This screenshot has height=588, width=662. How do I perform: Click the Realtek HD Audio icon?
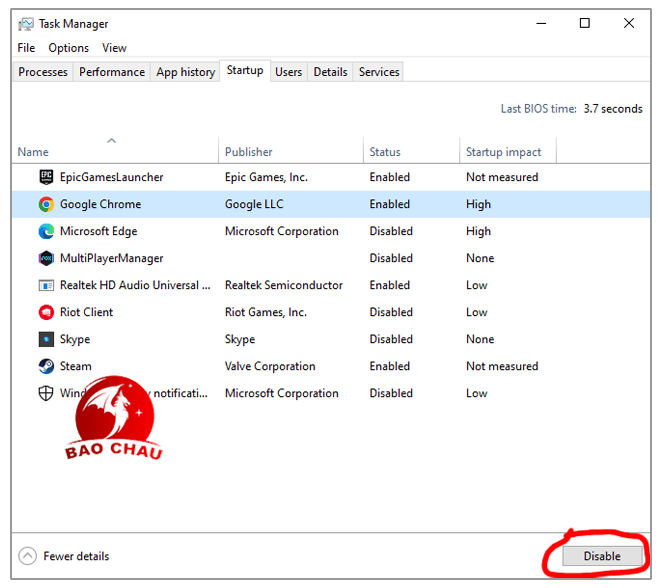pos(46,286)
